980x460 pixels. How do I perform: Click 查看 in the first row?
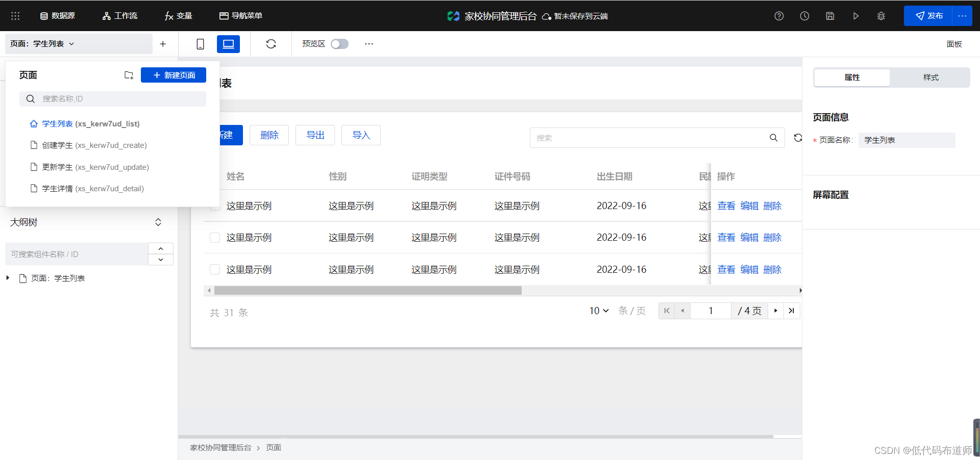click(x=726, y=206)
